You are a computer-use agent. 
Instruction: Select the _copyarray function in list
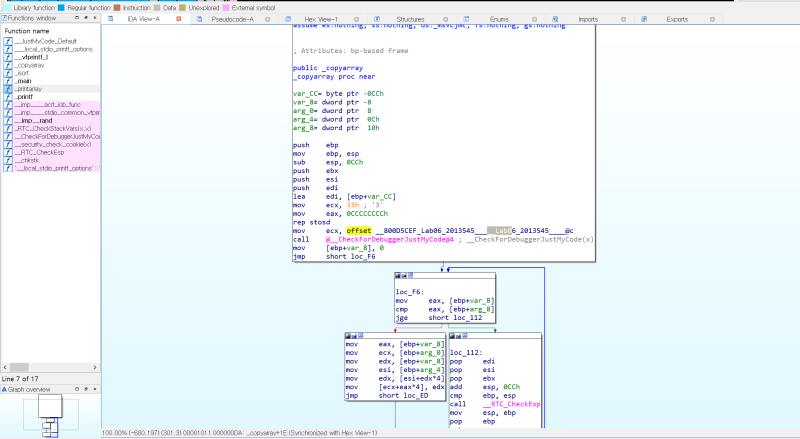click(29, 65)
